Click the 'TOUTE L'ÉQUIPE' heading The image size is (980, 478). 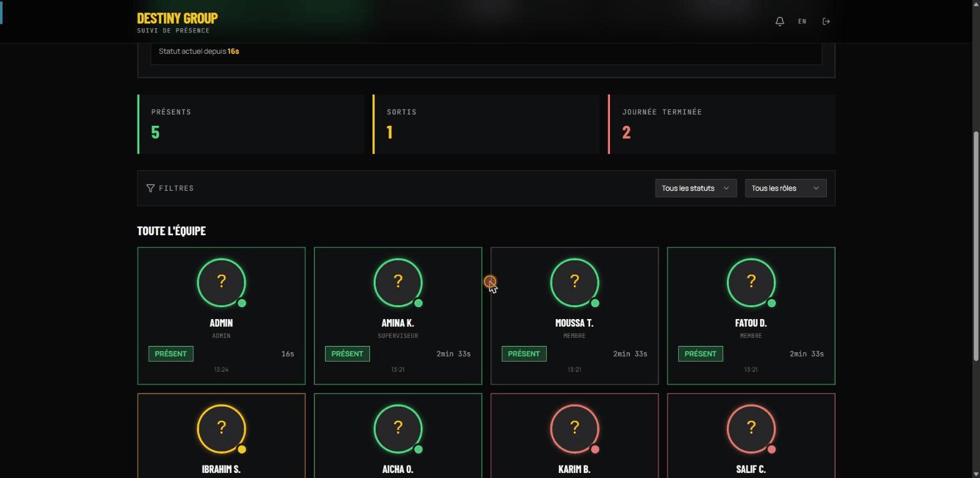[171, 231]
